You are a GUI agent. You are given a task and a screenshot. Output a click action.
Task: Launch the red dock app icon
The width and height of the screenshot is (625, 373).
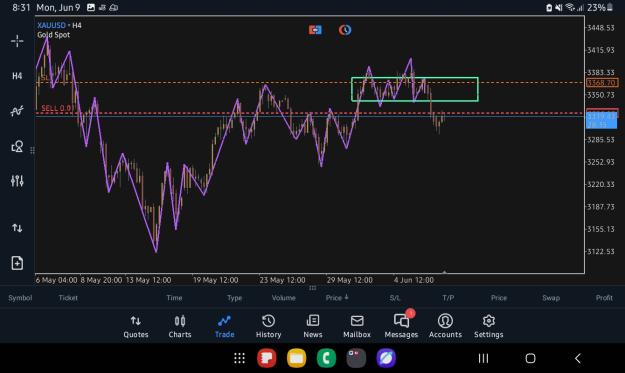(267, 358)
